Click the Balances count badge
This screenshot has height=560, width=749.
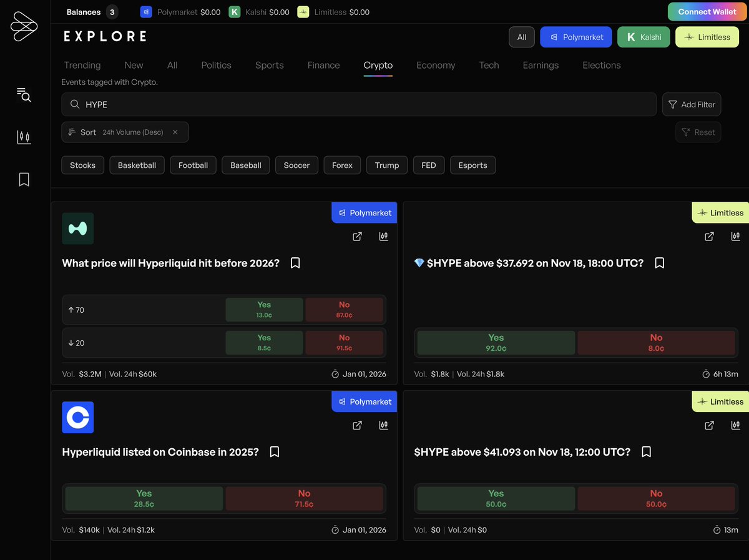click(112, 12)
